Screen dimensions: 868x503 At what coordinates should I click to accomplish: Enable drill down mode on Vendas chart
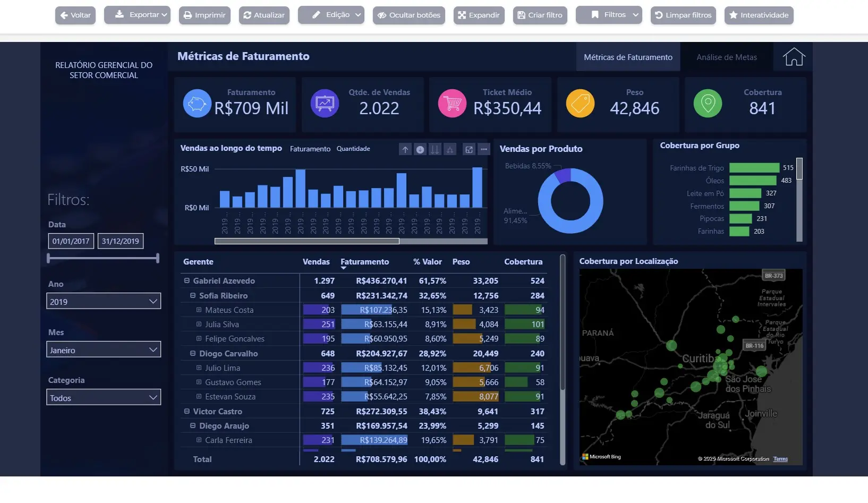[420, 149]
